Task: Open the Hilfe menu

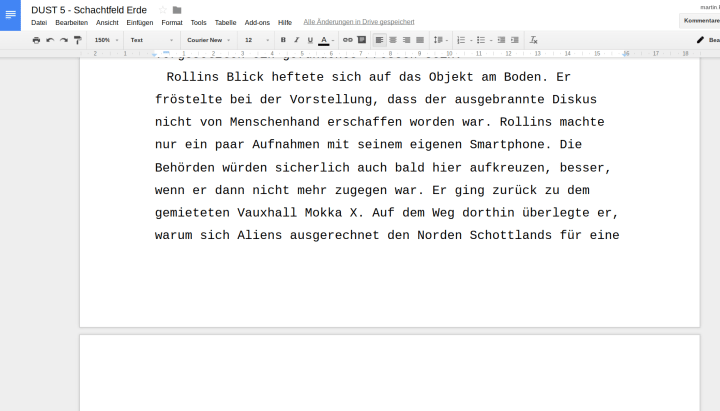Action: [x=285, y=23]
